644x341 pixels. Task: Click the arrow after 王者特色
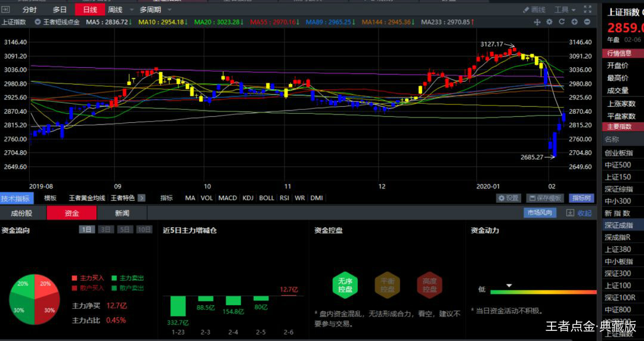point(141,198)
